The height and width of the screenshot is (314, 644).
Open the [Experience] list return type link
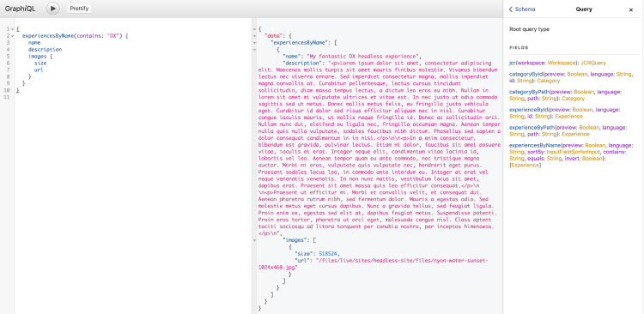526,165
